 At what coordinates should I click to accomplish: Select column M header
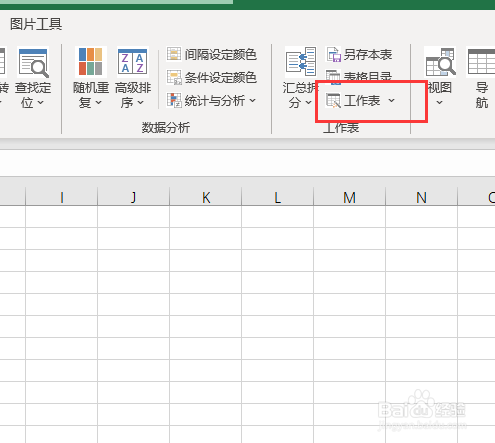click(x=350, y=197)
